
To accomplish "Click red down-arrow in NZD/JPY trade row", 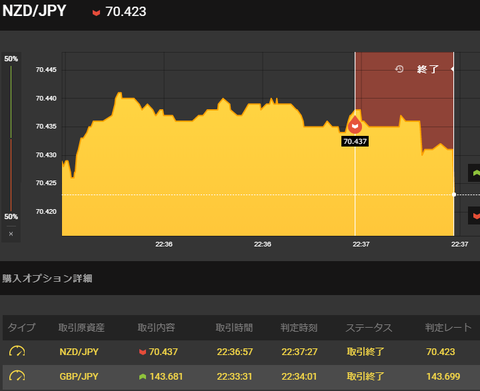I will pos(142,352).
